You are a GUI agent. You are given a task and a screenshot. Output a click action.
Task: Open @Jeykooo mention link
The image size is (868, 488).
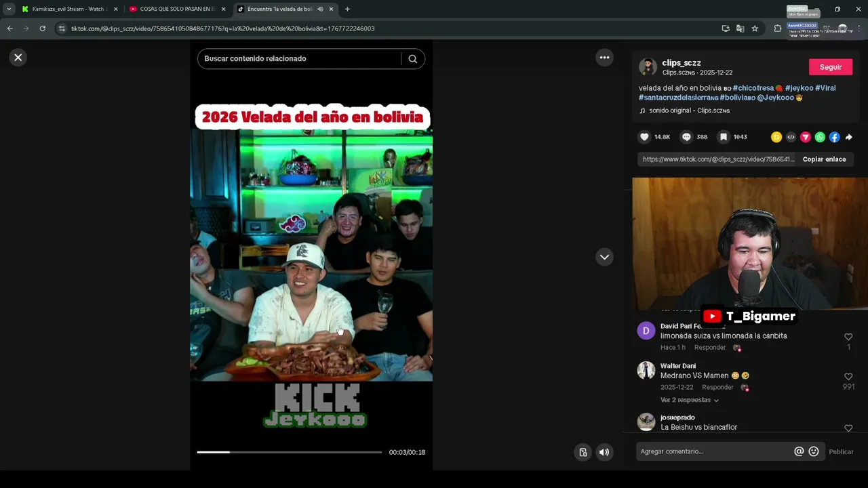coord(775,98)
